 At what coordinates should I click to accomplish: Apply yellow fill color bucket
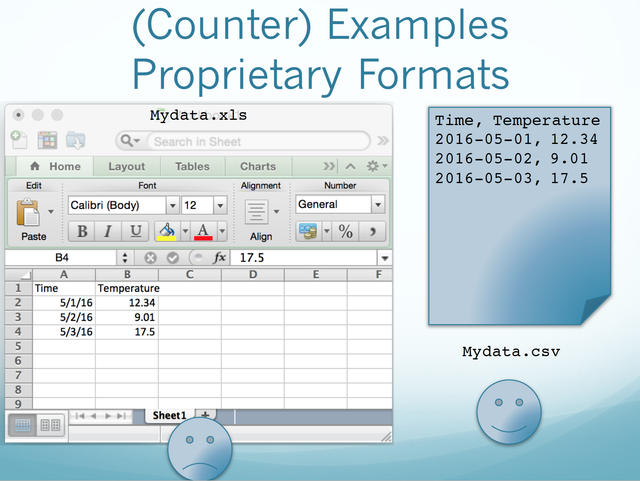tap(167, 232)
